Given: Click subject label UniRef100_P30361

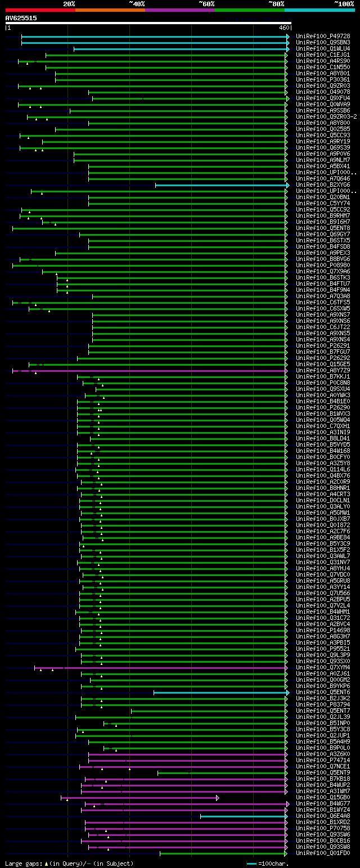Looking at the screenshot, I should pyautogui.click(x=323, y=79).
